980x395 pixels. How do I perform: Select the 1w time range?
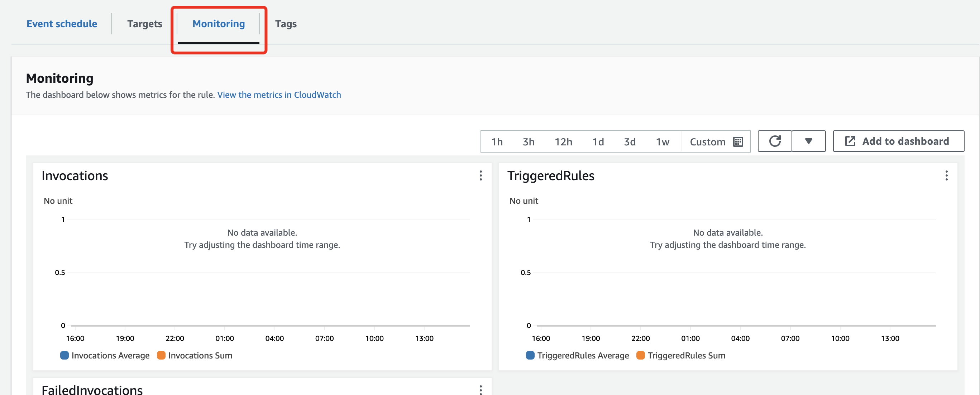pyautogui.click(x=662, y=142)
